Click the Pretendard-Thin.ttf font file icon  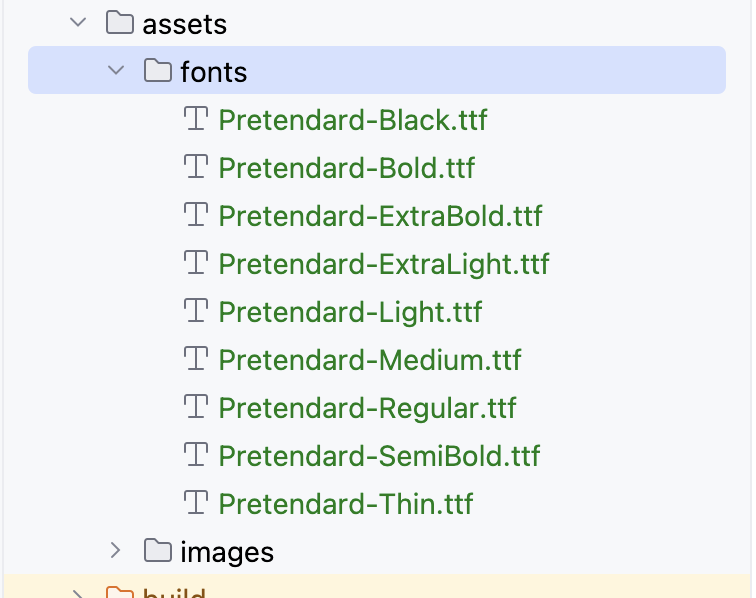tap(196, 502)
